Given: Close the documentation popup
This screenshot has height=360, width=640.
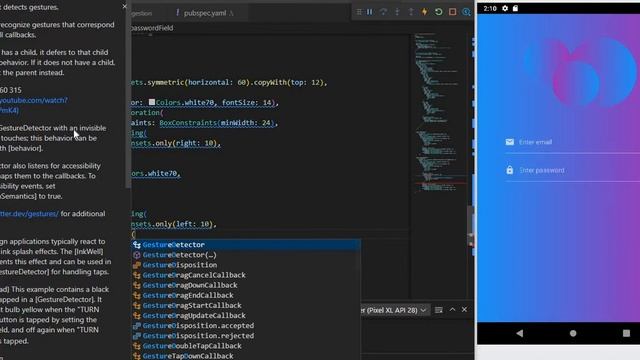Looking at the screenshot, I should click(x=124, y=7).
